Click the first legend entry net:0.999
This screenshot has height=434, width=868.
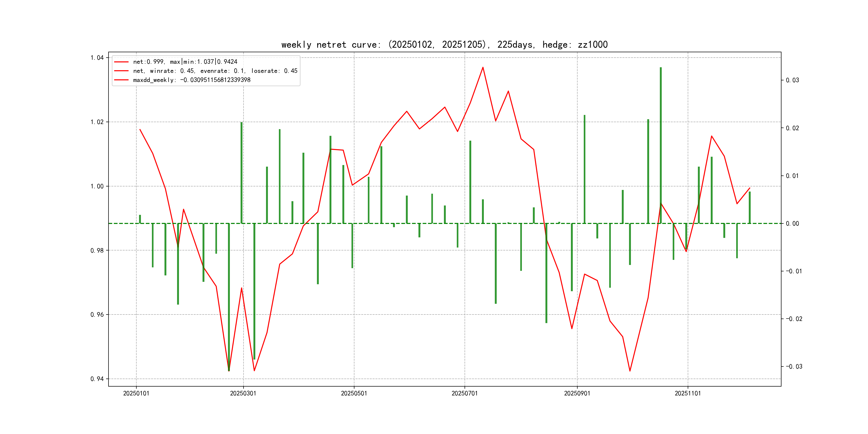tap(185, 62)
